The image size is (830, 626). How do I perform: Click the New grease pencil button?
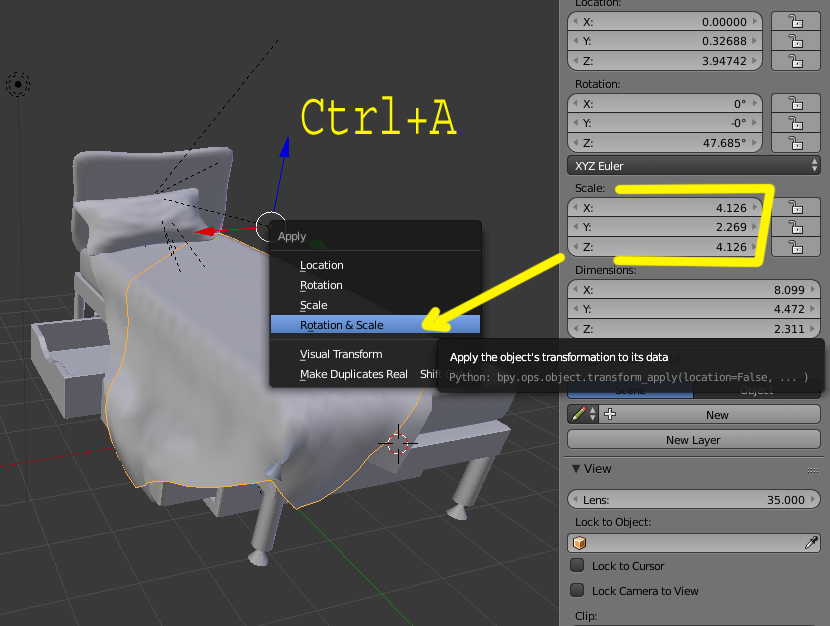point(718,414)
